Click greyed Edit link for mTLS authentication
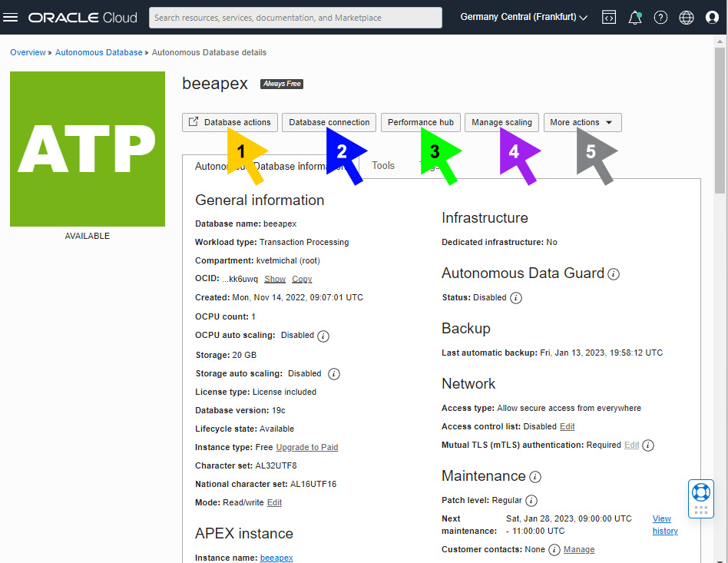The height and width of the screenshot is (563, 728). pyautogui.click(x=631, y=445)
